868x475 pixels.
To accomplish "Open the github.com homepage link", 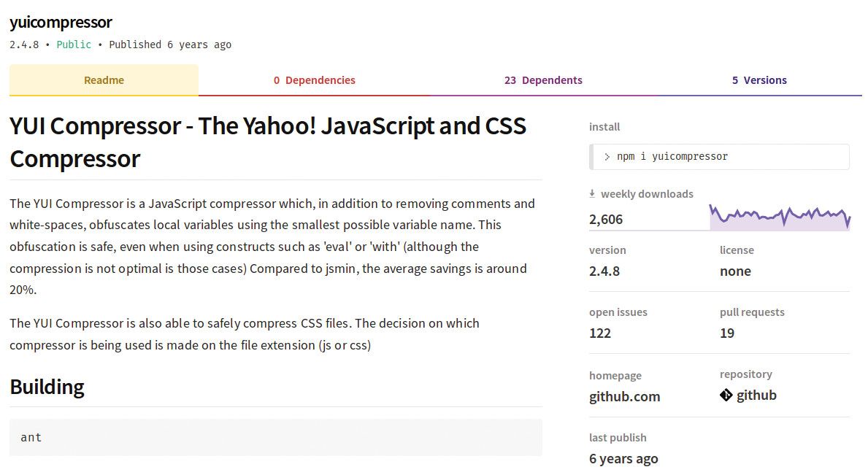I will click(624, 396).
